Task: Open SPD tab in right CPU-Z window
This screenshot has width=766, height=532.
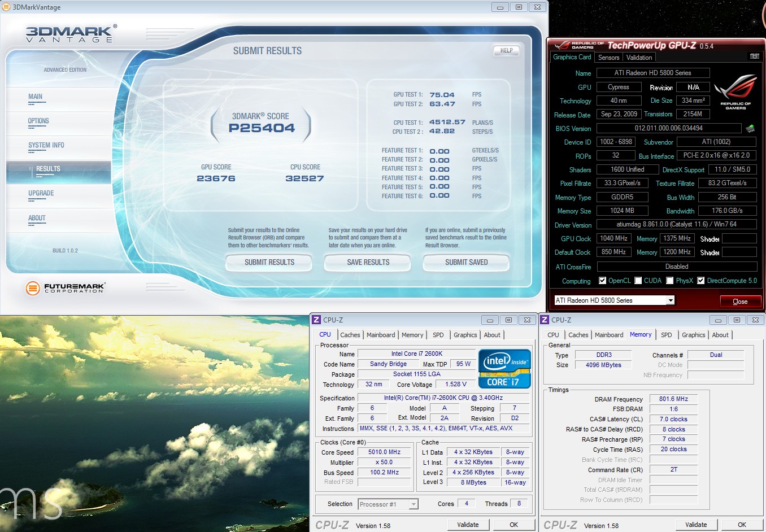Action: (667, 335)
